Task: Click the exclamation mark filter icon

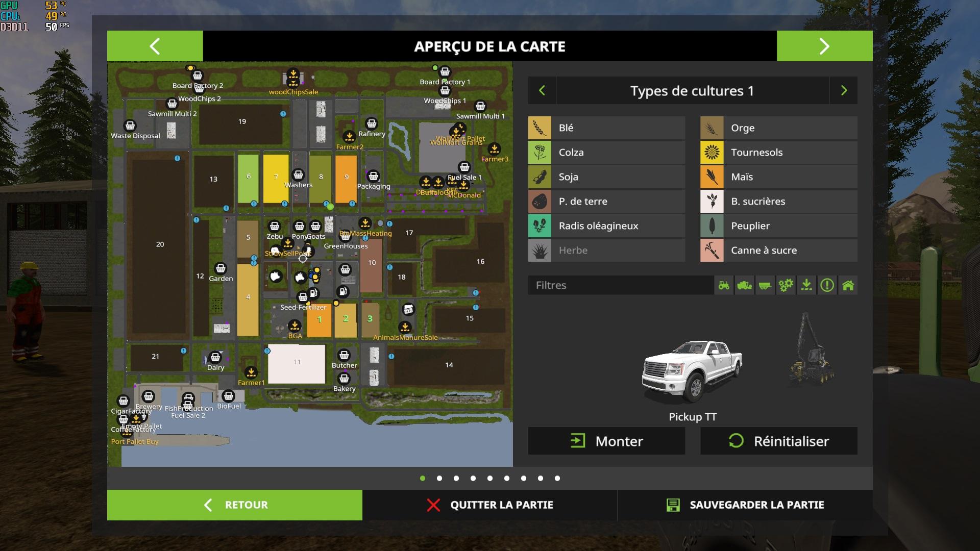Action: (827, 285)
